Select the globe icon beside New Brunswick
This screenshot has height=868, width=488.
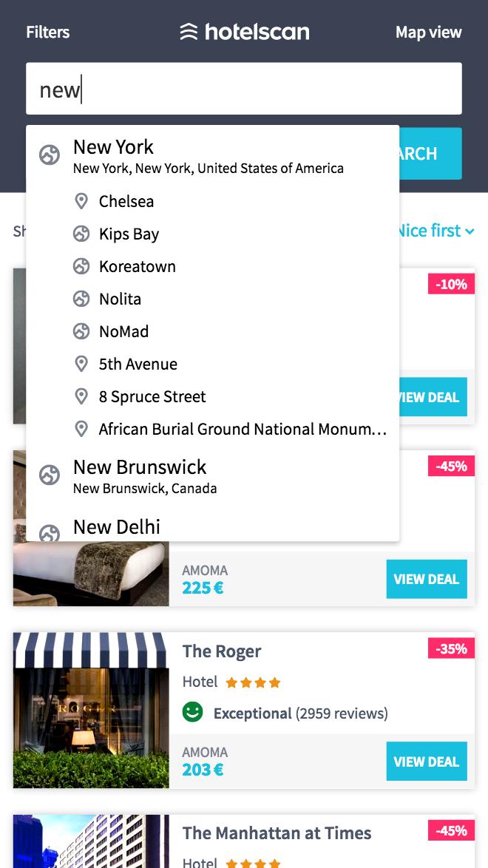tap(49, 476)
